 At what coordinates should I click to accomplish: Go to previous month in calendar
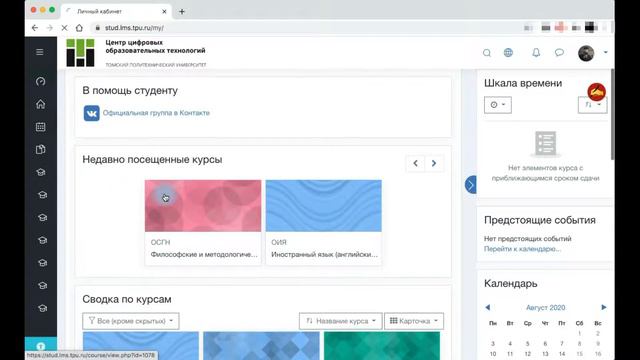[488, 307]
